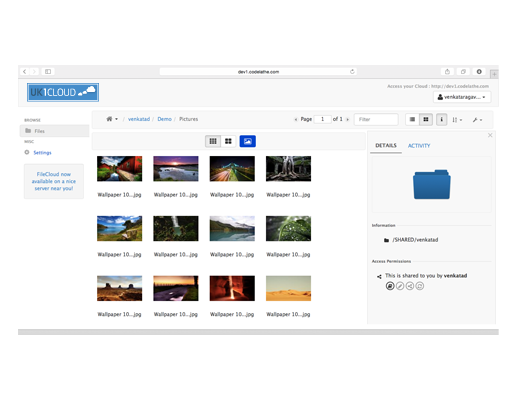The height and width of the screenshot is (397, 517).
Task: Open the sort options dropdown
Action: [x=457, y=120]
